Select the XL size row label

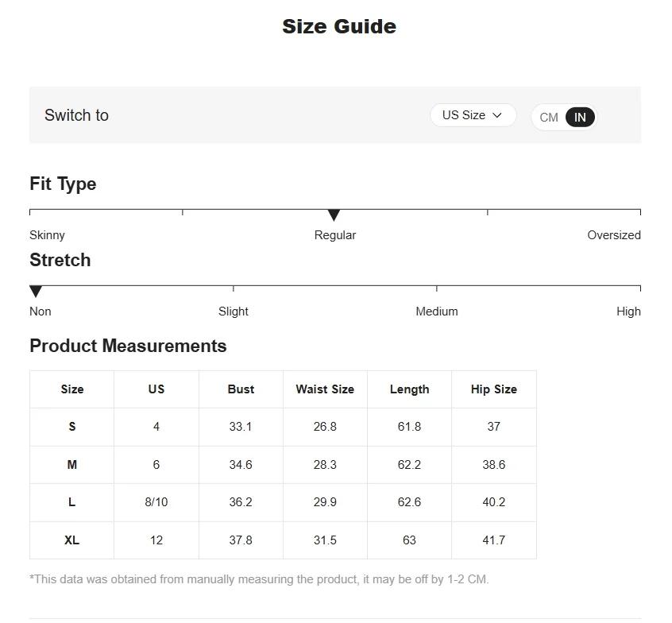tap(72, 540)
